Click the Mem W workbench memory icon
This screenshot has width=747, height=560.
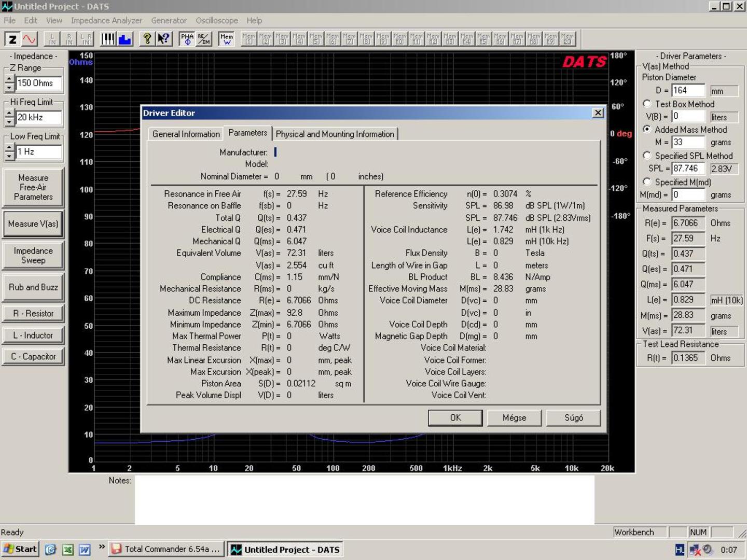pos(227,39)
